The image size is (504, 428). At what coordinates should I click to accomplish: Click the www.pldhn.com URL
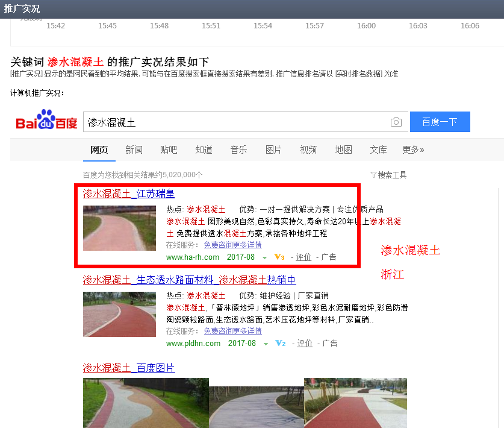click(193, 344)
